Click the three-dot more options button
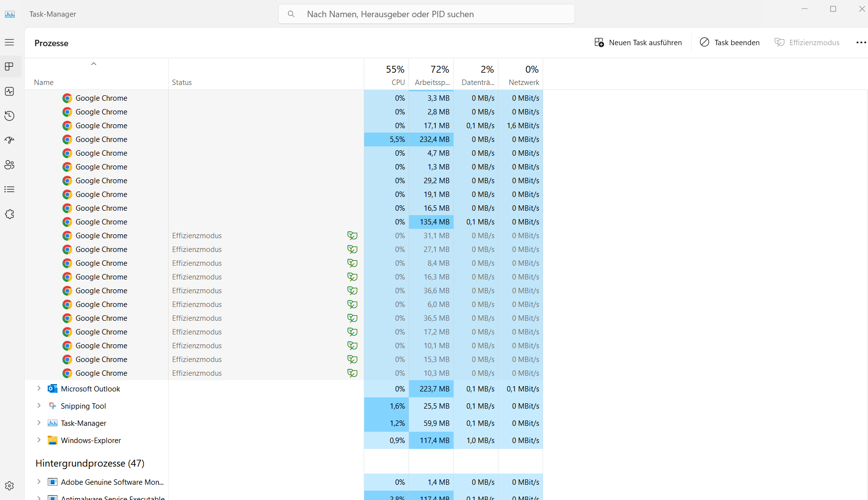The image size is (868, 500). point(861,43)
